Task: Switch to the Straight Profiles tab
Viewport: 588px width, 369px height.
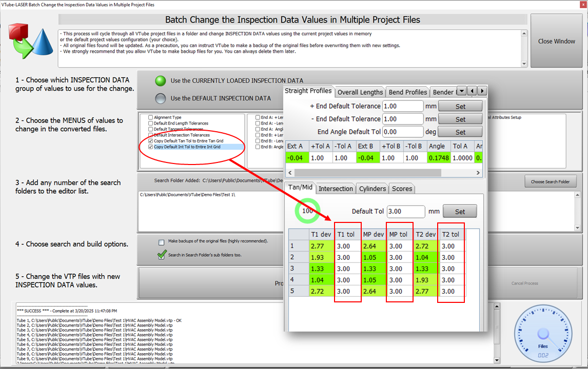Action: pyautogui.click(x=308, y=91)
